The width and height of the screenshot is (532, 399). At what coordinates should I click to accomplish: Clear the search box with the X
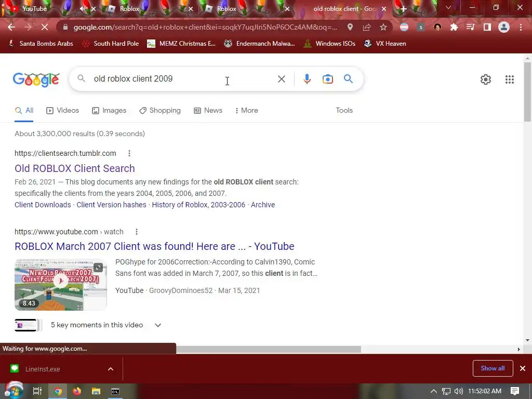281,79
